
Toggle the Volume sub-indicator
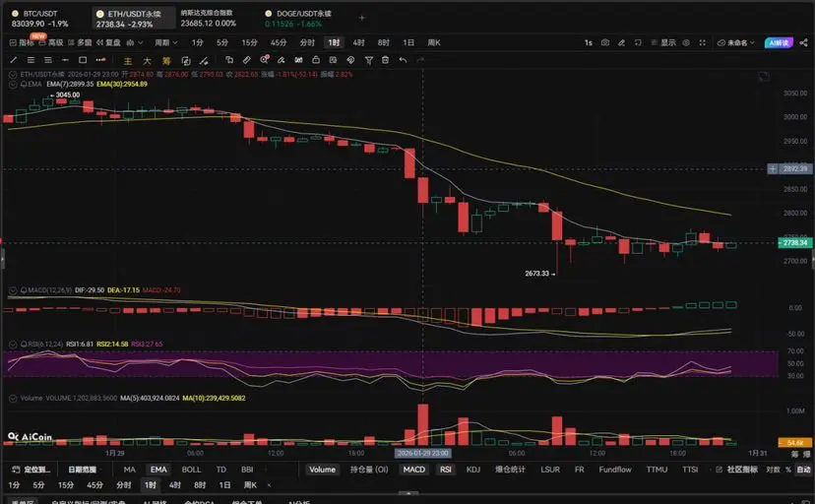point(322,470)
